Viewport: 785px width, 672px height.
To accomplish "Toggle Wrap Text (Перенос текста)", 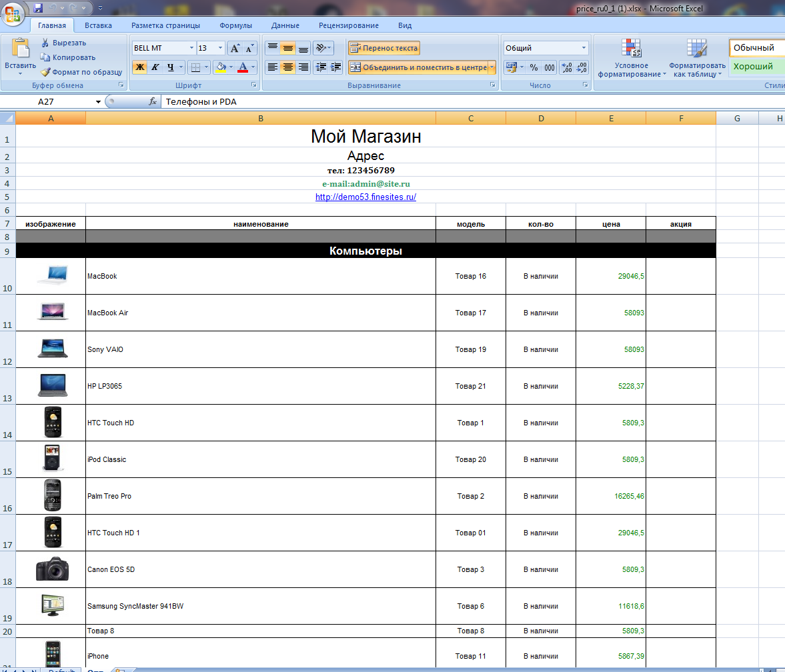I will click(384, 48).
